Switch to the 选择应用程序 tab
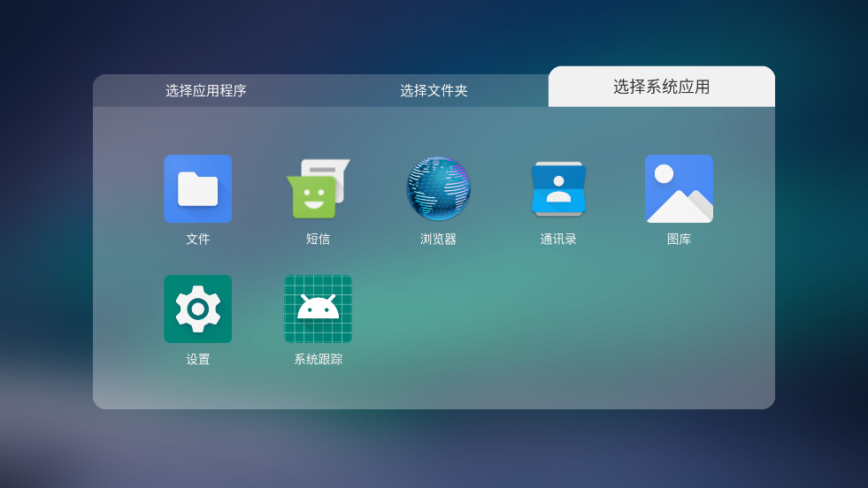Screen dimensions: 868x488 (206, 91)
